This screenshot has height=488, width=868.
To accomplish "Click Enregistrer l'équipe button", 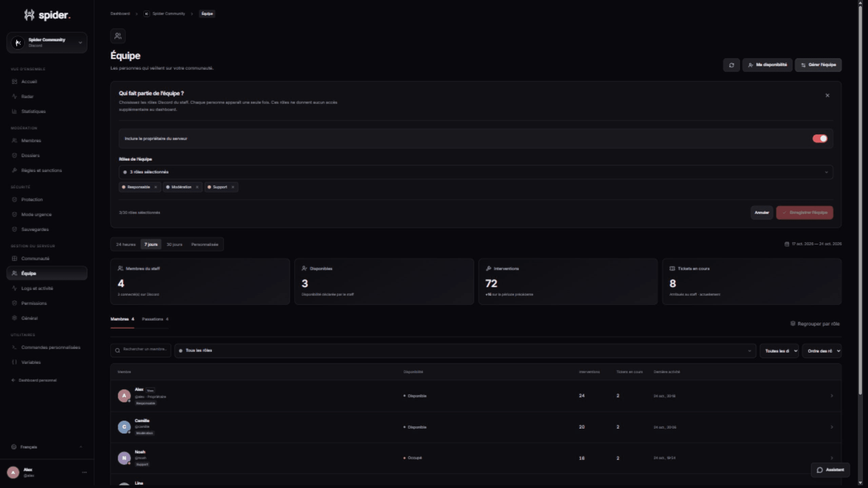I will point(805,213).
